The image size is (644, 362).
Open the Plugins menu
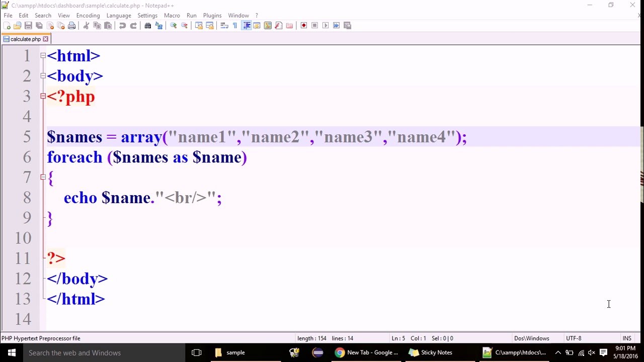click(x=212, y=16)
